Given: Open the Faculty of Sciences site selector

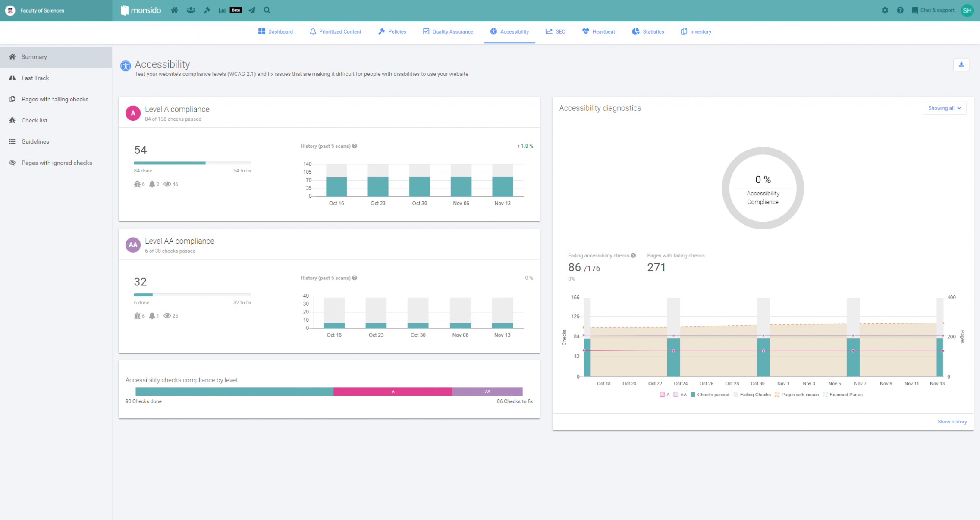Looking at the screenshot, I should (x=42, y=10).
